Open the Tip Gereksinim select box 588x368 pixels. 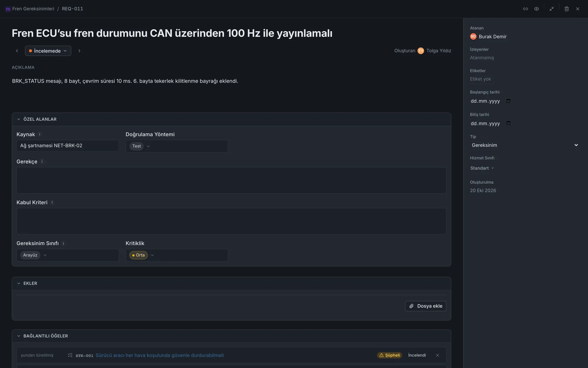pos(525,145)
